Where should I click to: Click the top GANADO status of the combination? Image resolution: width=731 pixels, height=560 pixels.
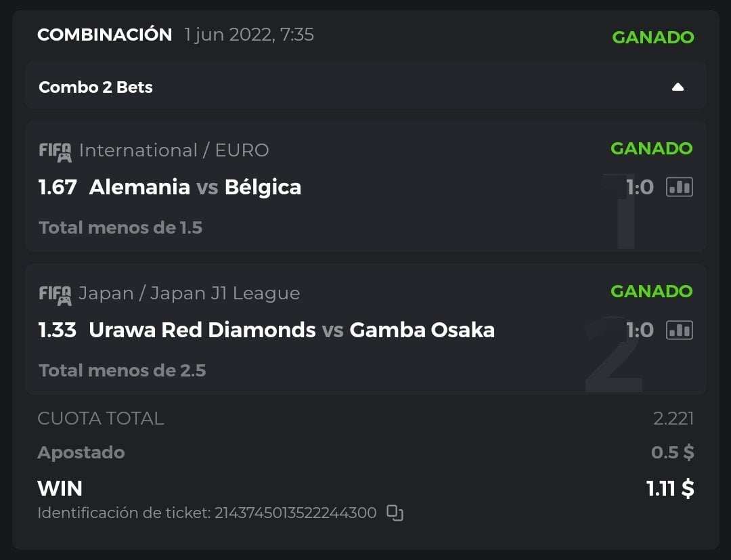[x=652, y=37]
